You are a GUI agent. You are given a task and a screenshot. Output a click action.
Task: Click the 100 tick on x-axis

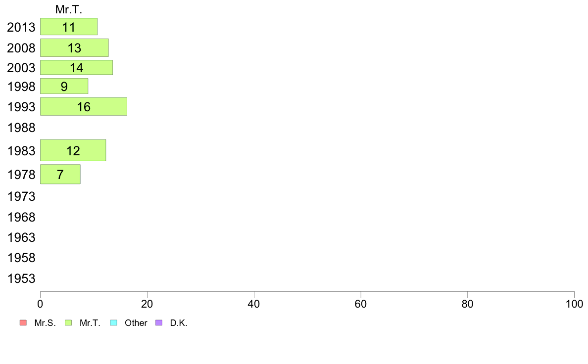tap(574, 304)
